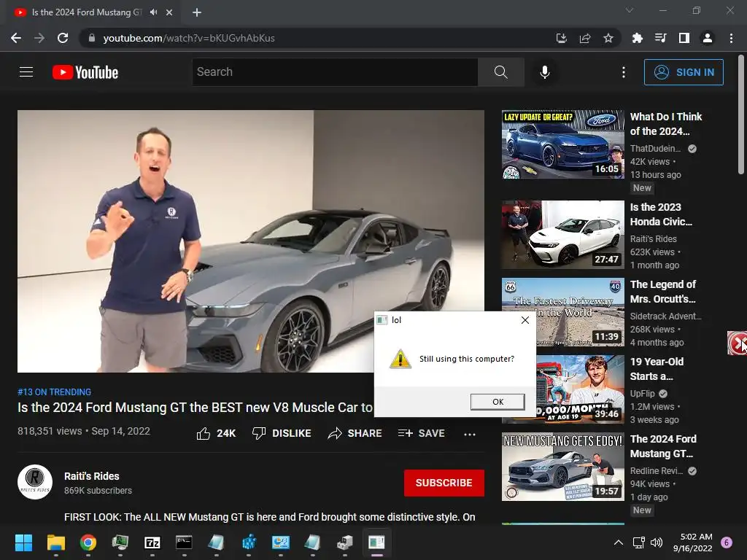Open Raiti's Rides channel avatar
The width and height of the screenshot is (747, 560).
[x=35, y=482]
